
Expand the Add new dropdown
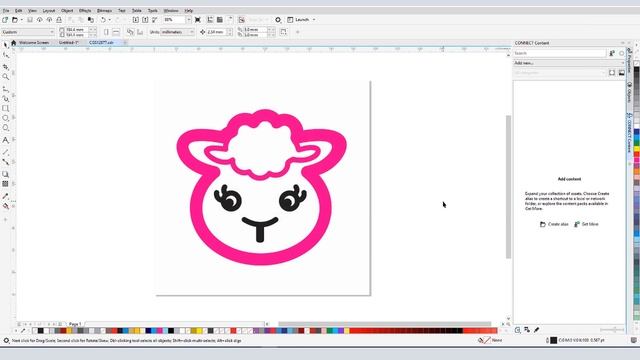click(569, 63)
